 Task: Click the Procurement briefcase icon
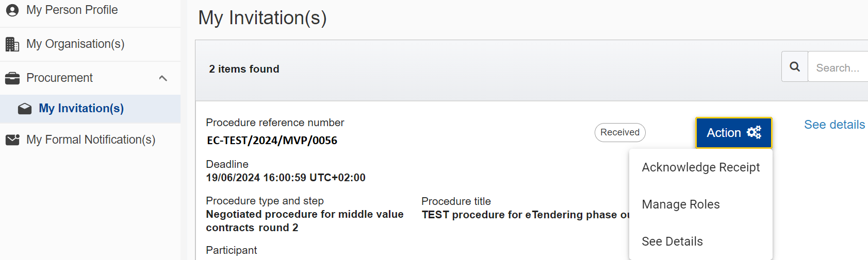[x=12, y=78]
